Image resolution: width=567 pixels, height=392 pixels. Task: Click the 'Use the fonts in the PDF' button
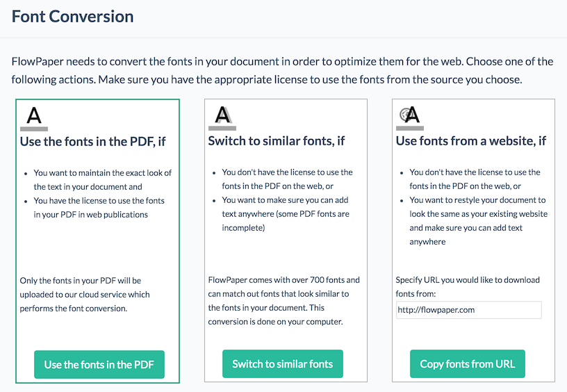pos(99,364)
